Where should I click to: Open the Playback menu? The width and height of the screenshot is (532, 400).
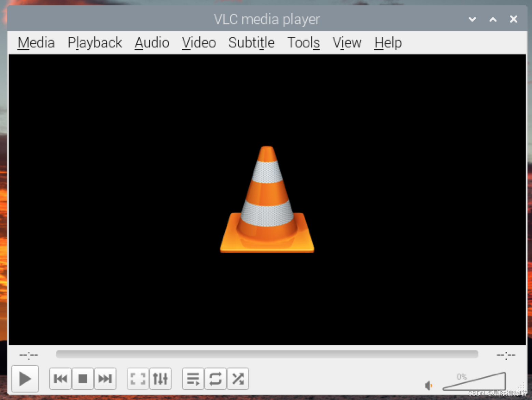[95, 43]
